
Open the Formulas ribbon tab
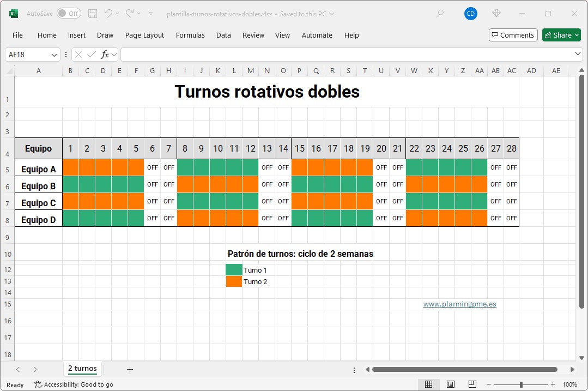(x=190, y=35)
